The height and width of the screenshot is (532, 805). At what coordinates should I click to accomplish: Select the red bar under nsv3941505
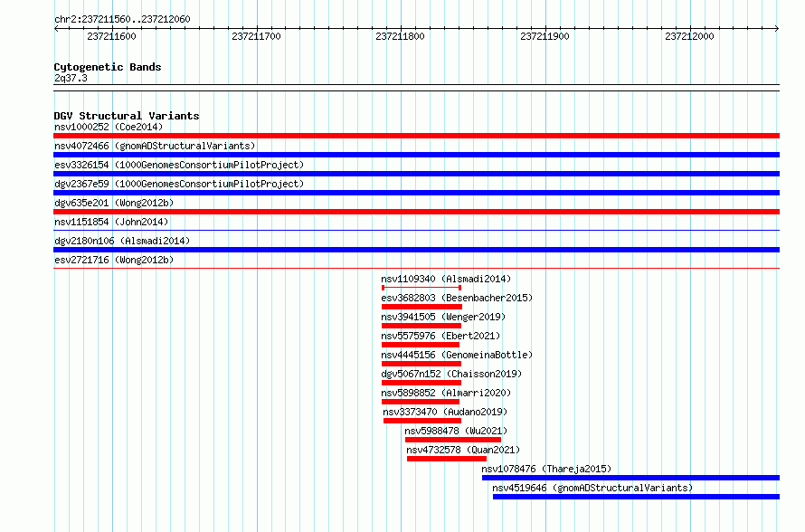421,326
